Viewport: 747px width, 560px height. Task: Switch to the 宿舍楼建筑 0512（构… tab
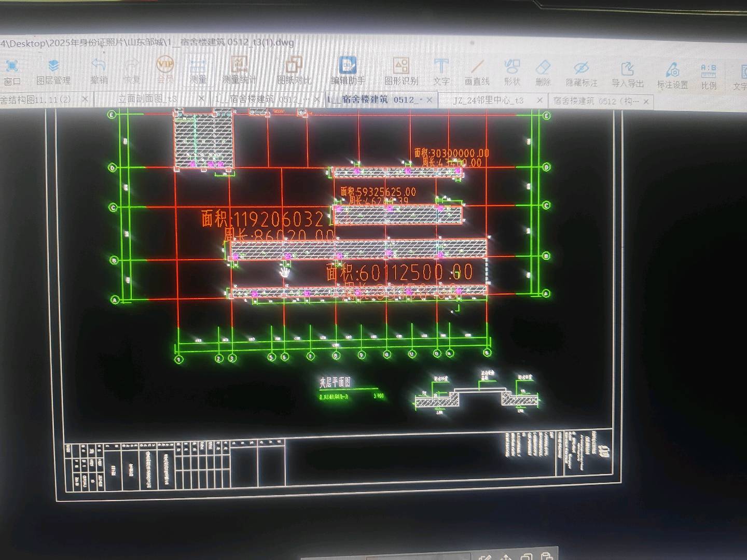point(597,101)
